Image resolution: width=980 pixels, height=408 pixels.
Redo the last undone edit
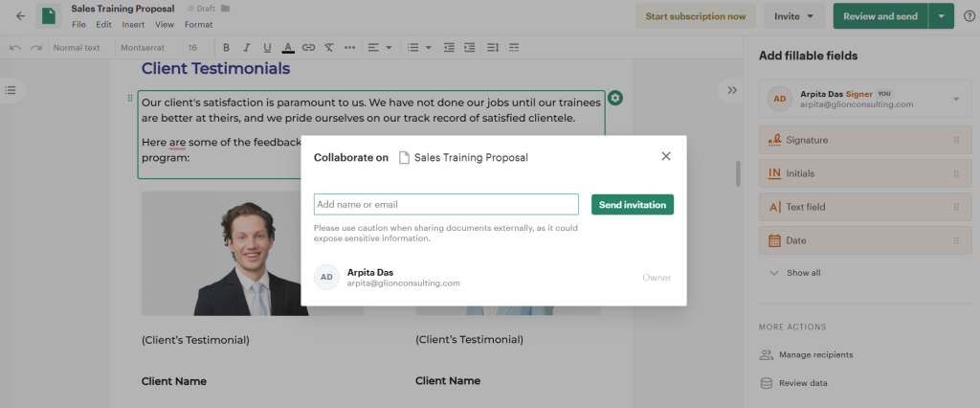click(x=36, y=48)
